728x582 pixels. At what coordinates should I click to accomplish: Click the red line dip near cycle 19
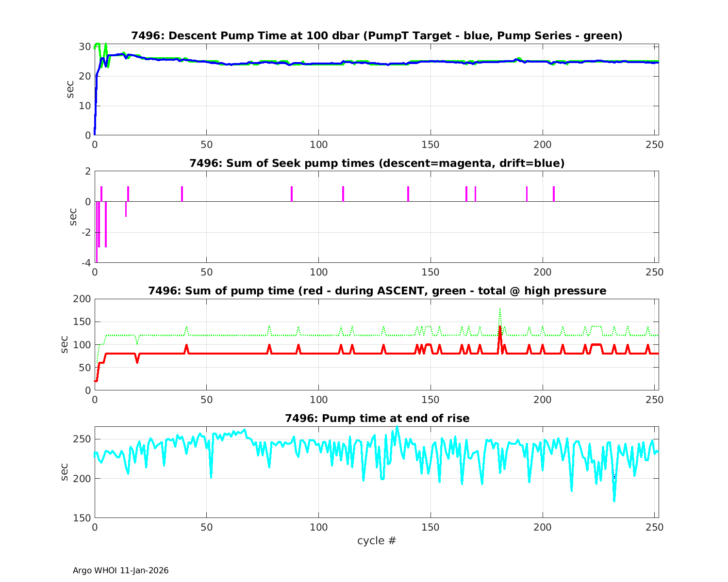[x=137, y=362]
